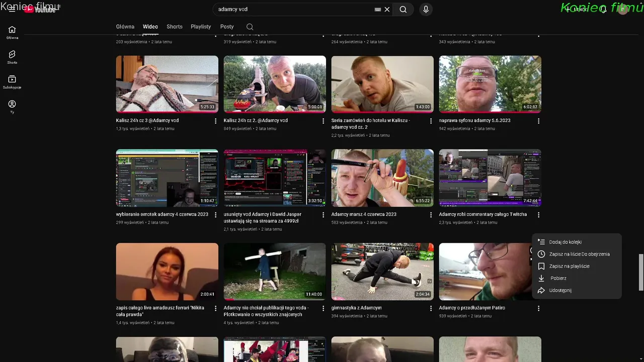Open video title Kalisz 24h cz 3 @Adamcy vod
The image size is (644, 362).
[147, 121]
